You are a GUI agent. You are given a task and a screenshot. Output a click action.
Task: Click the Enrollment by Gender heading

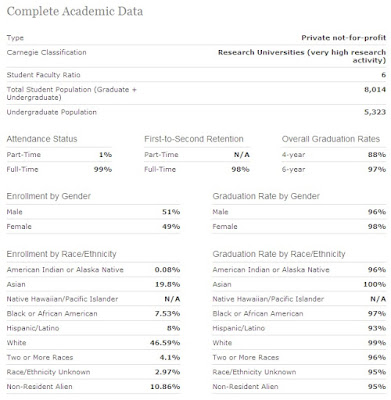point(49,196)
